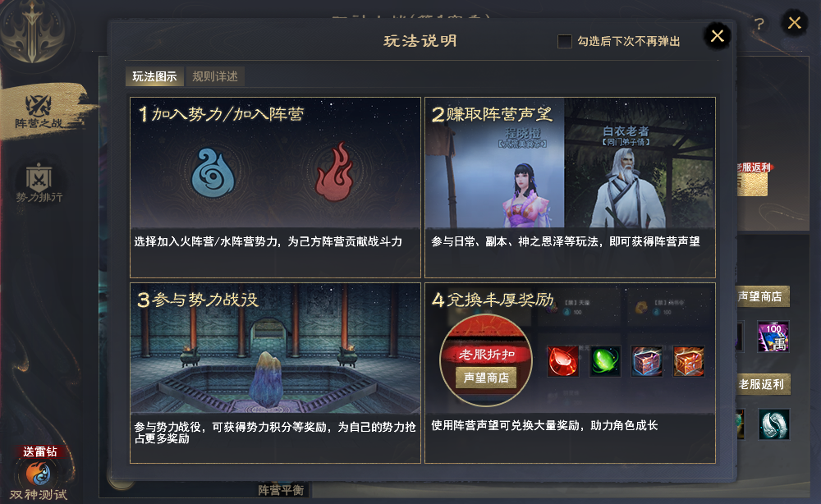Click the orange treasure chest reward icon

[689, 360]
